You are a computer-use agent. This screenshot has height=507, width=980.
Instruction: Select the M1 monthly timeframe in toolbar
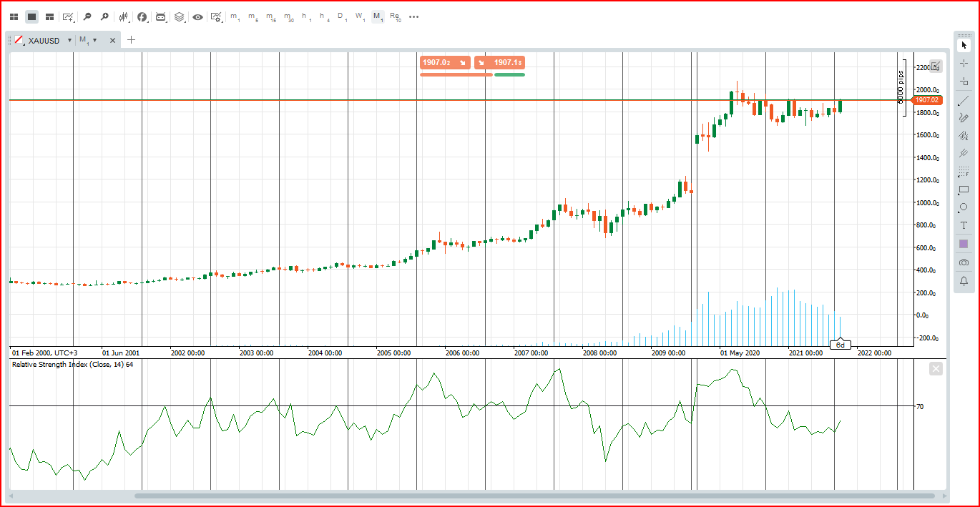click(x=378, y=16)
